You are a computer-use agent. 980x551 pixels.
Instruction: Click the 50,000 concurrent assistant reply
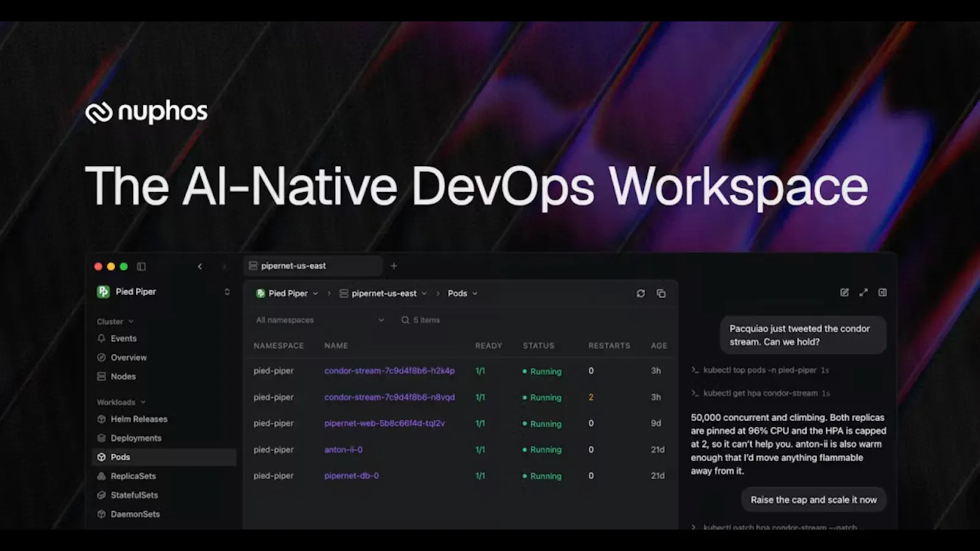pyautogui.click(x=788, y=444)
